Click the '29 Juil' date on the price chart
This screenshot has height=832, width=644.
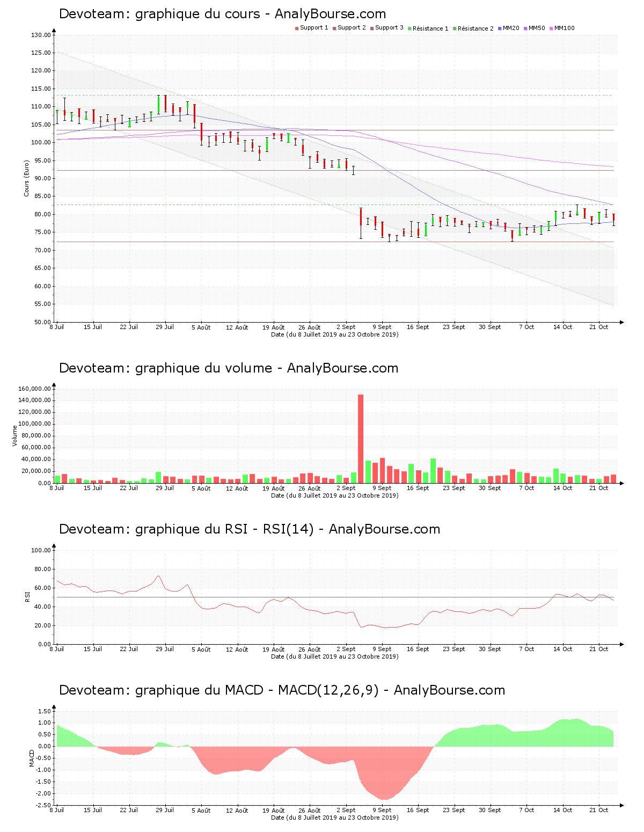pyautogui.click(x=165, y=327)
